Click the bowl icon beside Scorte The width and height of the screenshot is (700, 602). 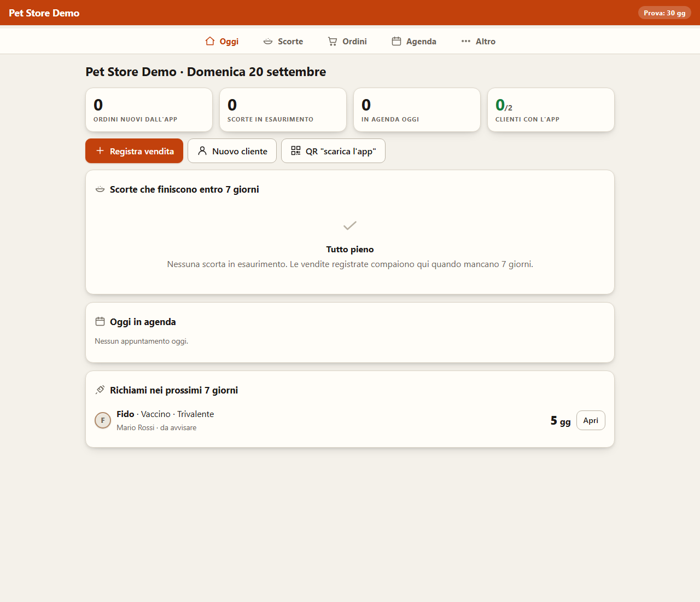click(268, 41)
